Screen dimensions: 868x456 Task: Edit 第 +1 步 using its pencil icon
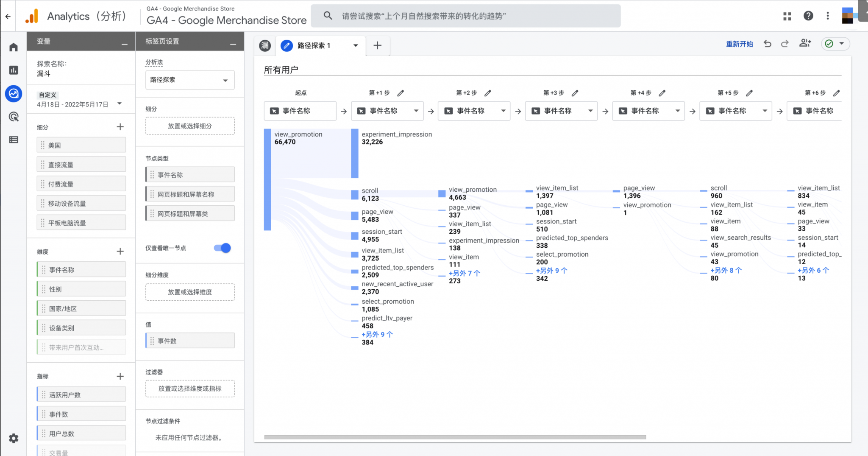pos(401,92)
